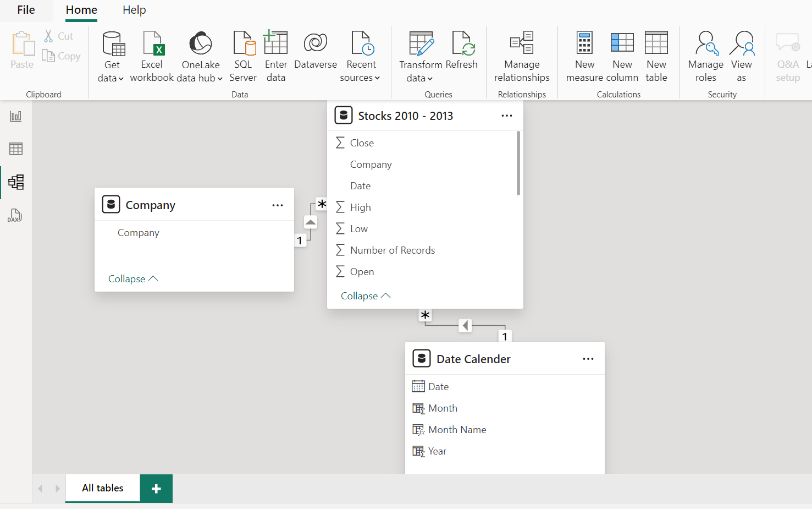Open more options for Date Calender table
The width and height of the screenshot is (812, 509).
[588, 359]
